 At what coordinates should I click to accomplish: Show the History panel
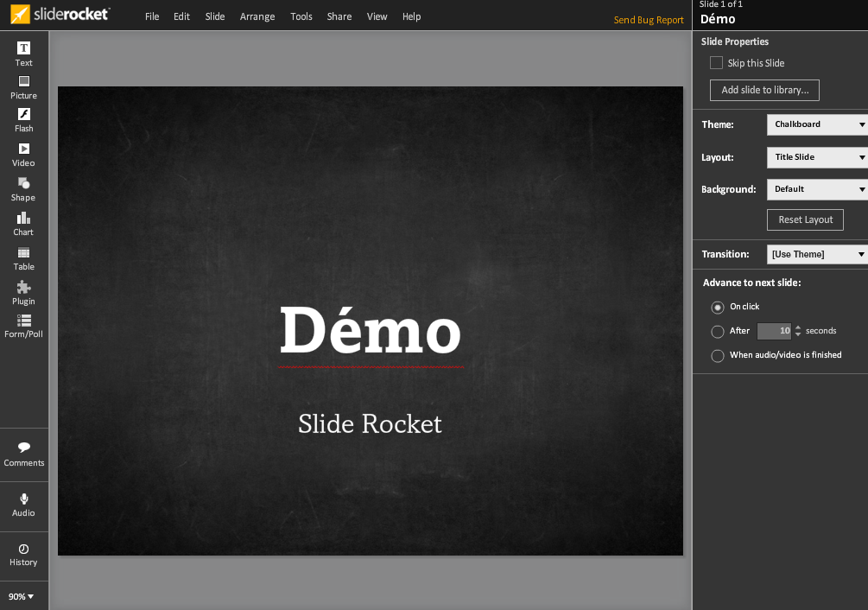(24, 556)
